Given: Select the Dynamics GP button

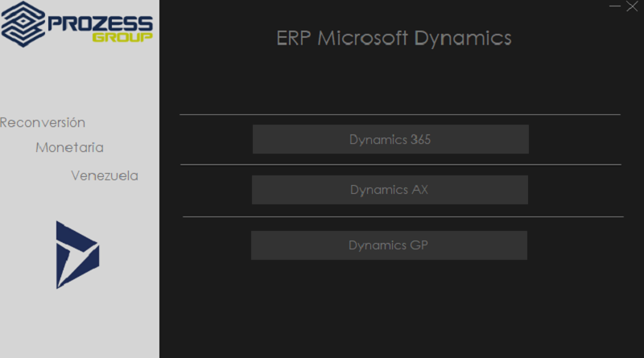Looking at the screenshot, I should 389,245.
